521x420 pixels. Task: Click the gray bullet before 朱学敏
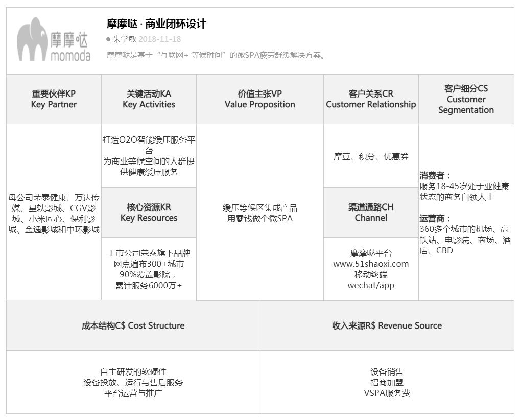pyautogui.click(x=108, y=39)
